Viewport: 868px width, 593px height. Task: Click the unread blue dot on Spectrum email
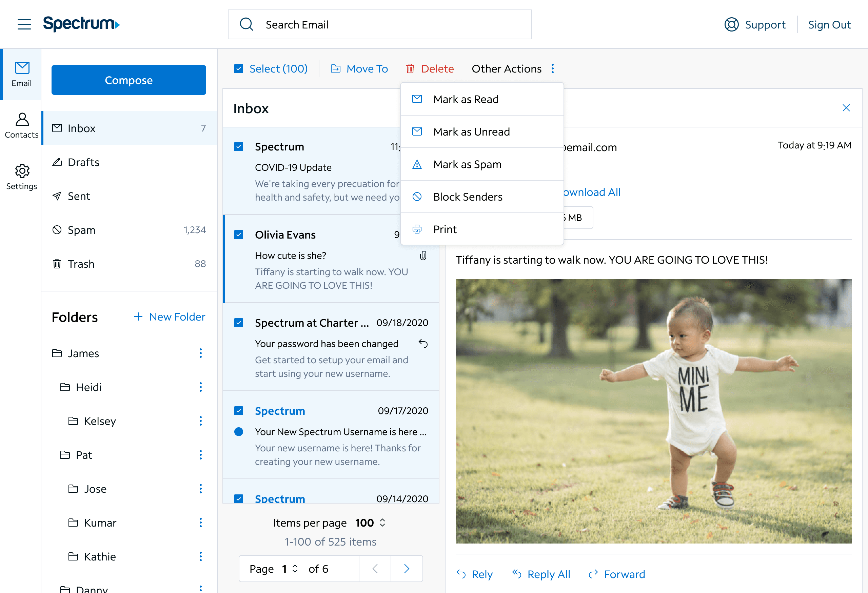239,432
